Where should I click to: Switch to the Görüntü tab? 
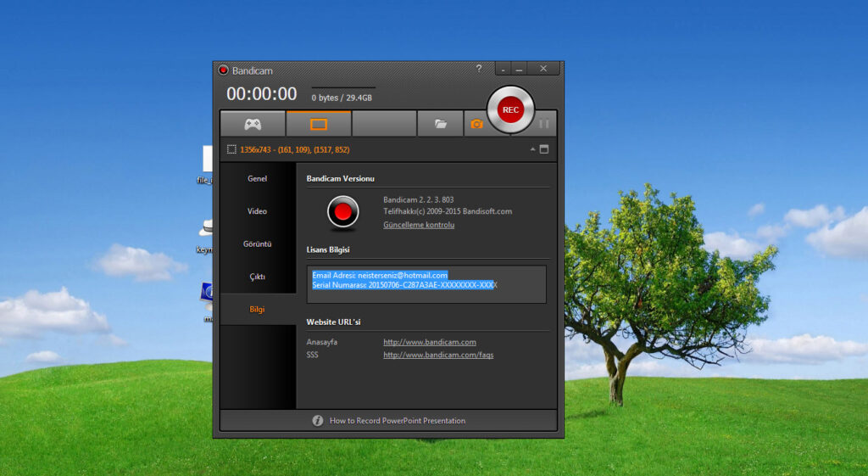pyautogui.click(x=258, y=244)
